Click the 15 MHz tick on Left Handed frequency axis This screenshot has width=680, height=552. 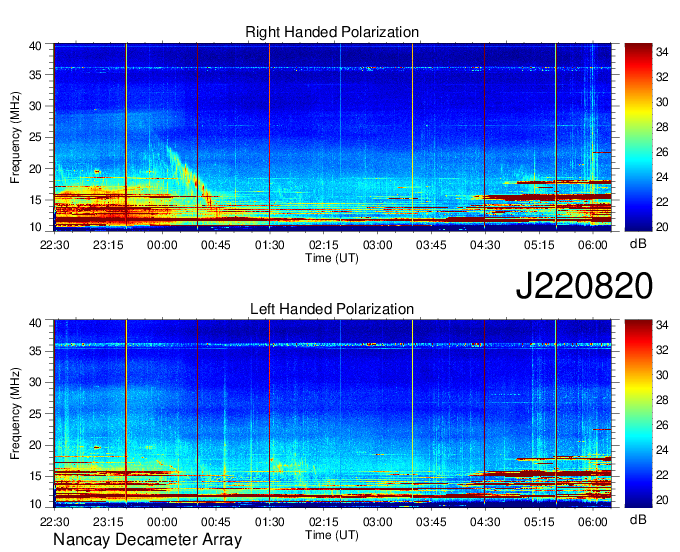coord(35,477)
